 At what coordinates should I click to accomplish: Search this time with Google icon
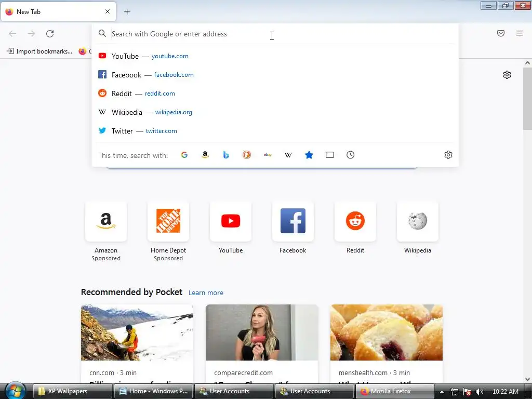184,155
